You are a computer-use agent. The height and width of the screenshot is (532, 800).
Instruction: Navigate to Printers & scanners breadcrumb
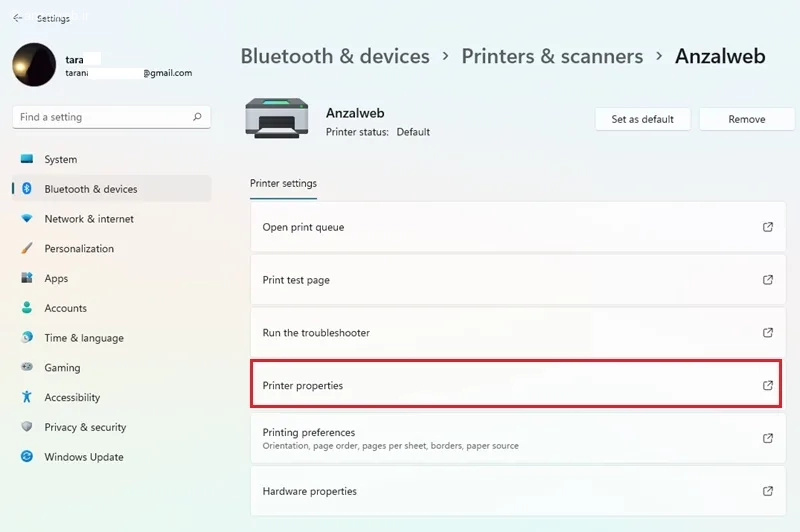coord(552,56)
